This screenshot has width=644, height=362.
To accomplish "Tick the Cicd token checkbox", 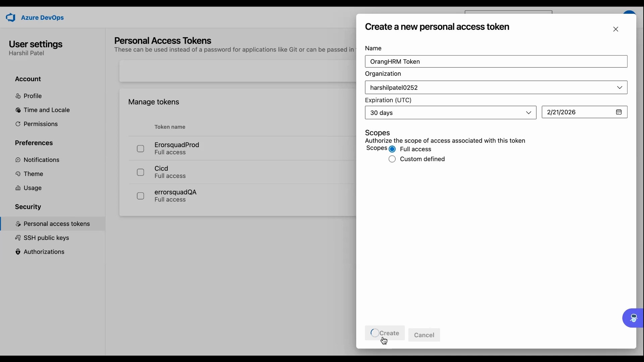I will [x=141, y=172].
